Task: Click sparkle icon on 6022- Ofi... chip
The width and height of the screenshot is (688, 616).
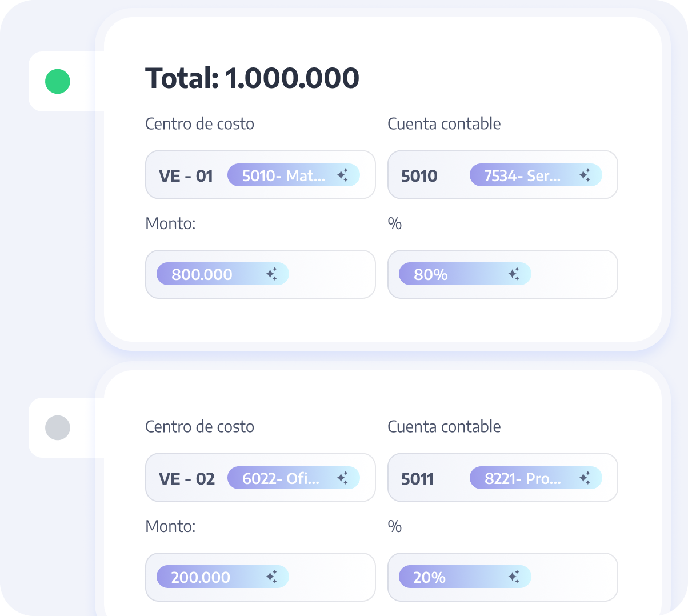Action: tap(342, 478)
